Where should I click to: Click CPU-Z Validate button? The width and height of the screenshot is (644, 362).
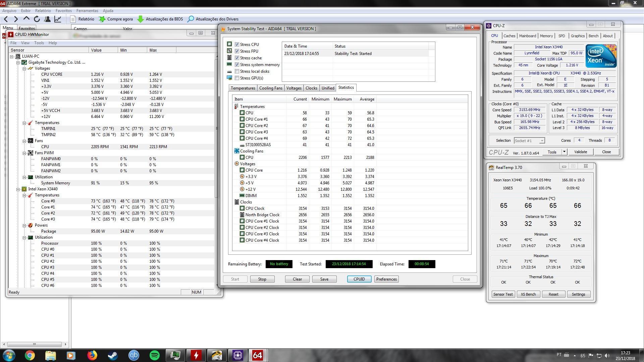(x=580, y=152)
